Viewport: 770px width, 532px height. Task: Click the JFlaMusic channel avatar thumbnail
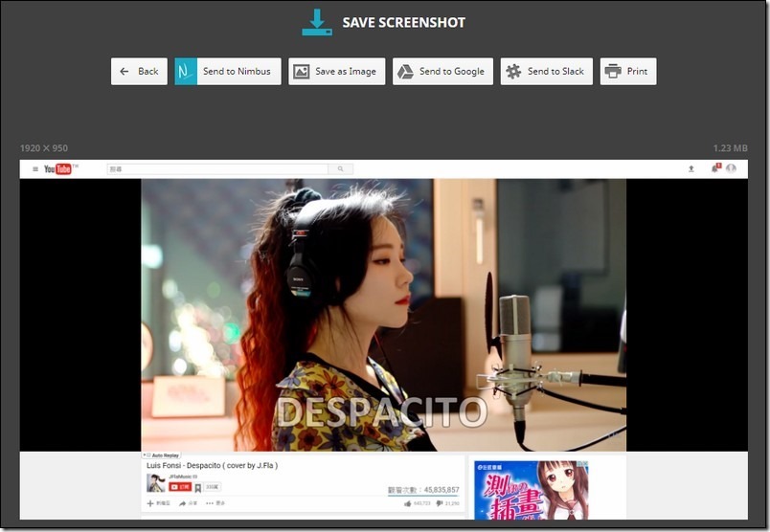156,483
